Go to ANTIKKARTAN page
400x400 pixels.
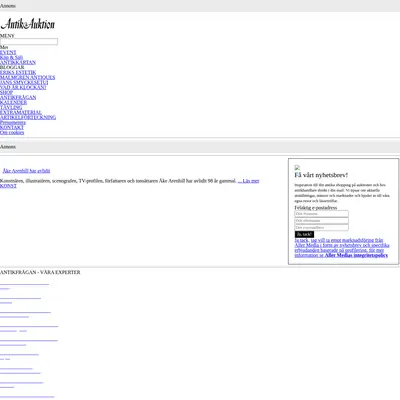18,62
